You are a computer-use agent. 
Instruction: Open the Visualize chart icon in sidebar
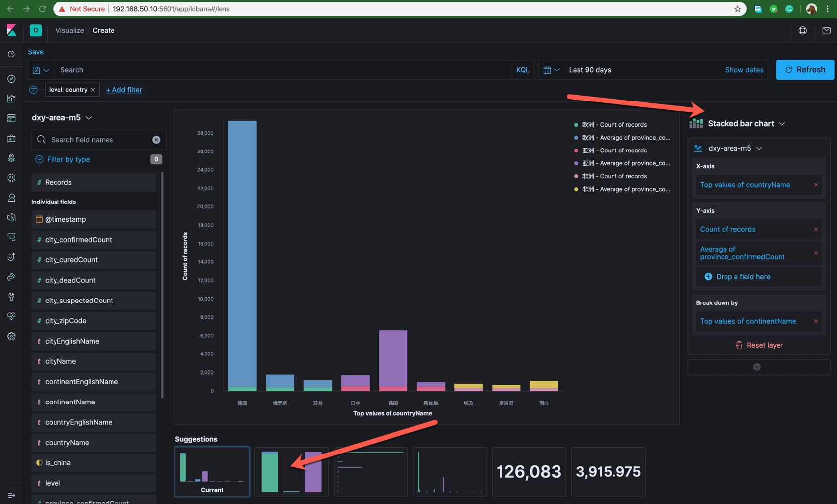[11, 99]
